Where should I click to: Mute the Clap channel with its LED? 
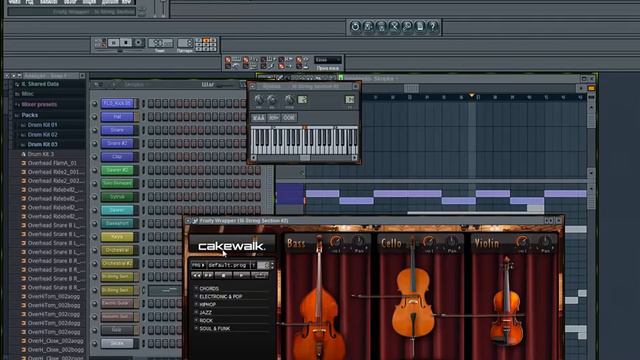pyautogui.click(x=95, y=157)
